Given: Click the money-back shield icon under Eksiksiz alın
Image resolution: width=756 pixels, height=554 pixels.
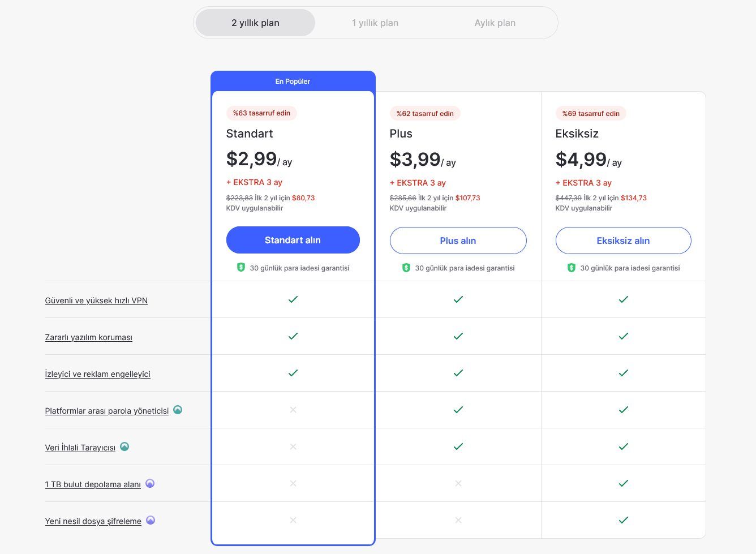Looking at the screenshot, I should point(572,267).
